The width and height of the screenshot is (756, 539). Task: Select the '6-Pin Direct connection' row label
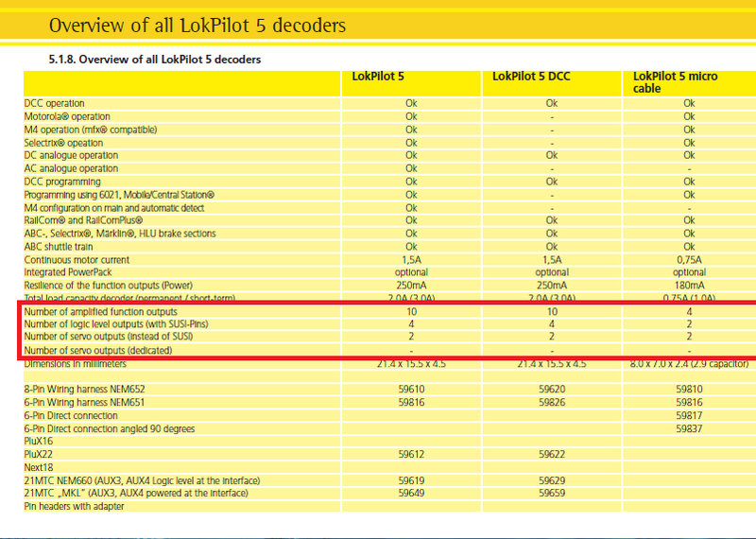coord(71,415)
